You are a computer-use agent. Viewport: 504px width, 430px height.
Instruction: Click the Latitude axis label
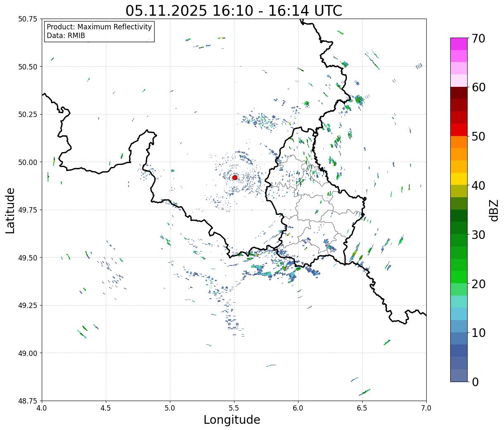(x=10, y=210)
